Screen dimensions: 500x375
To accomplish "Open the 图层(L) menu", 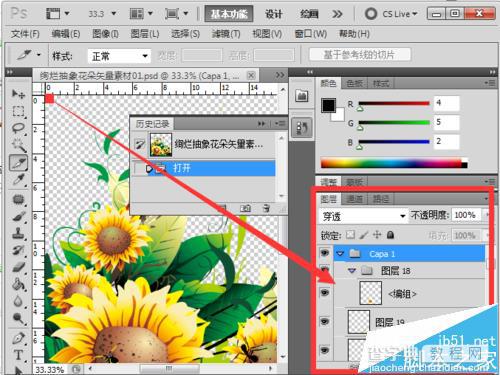I will point(145,34).
